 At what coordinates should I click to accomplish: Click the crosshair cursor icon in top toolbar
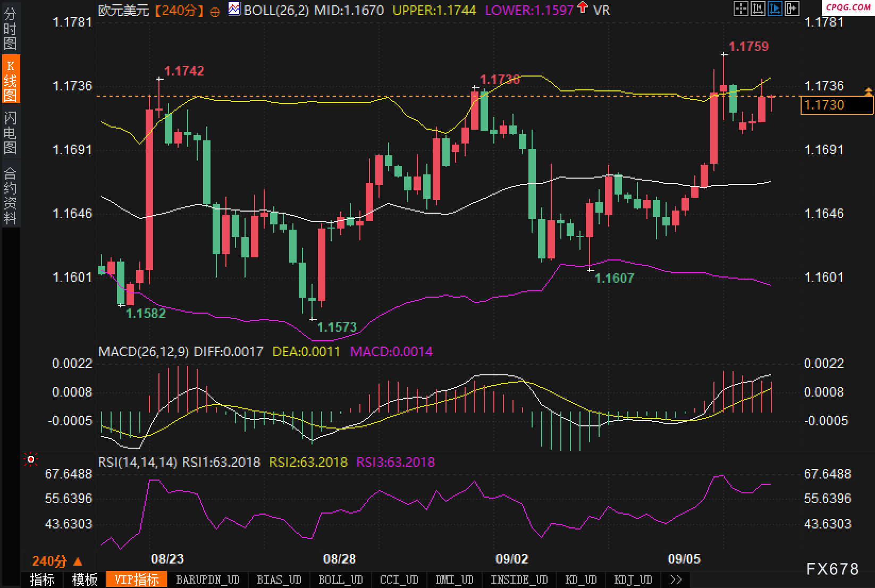[x=741, y=9]
